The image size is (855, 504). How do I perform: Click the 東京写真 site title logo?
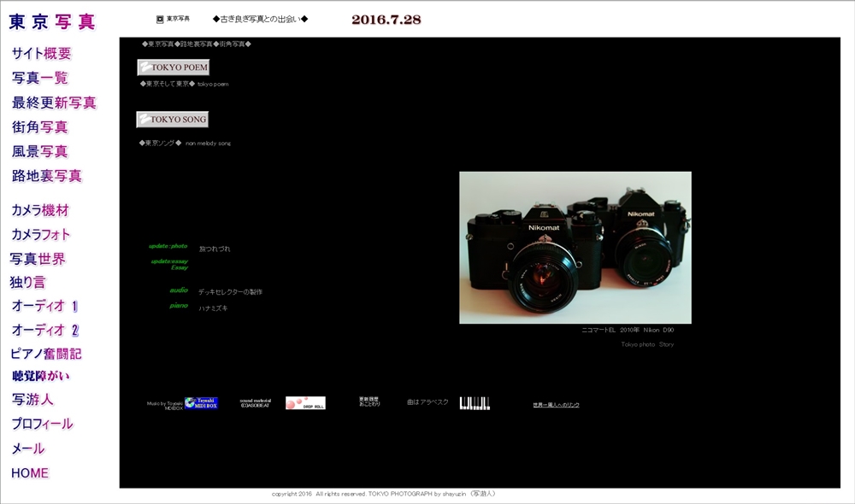coord(52,21)
